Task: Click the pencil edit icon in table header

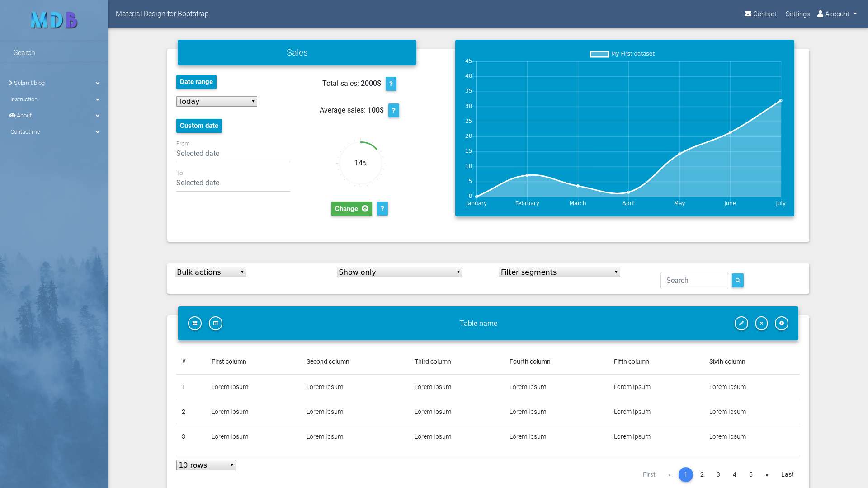Action: [x=741, y=324]
